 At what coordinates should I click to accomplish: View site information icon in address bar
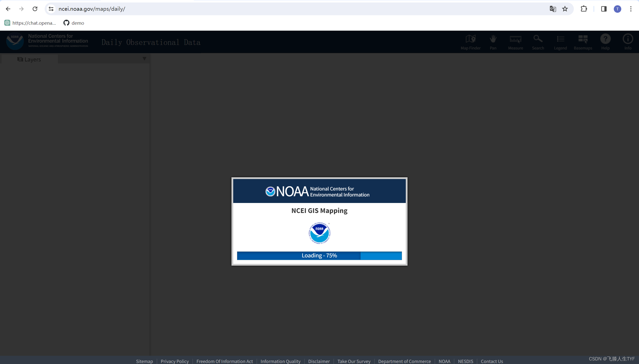point(51,9)
